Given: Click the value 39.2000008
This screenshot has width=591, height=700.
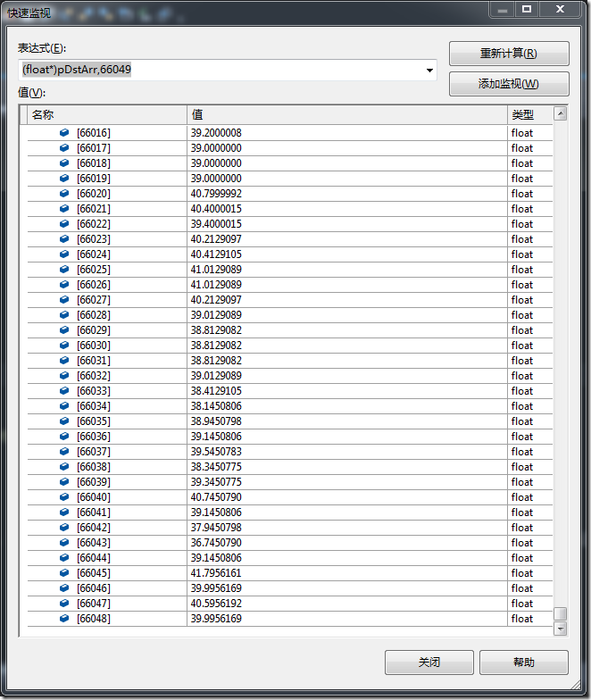Looking at the screenshot, I should pyautogui.click(x=216, y=132).
